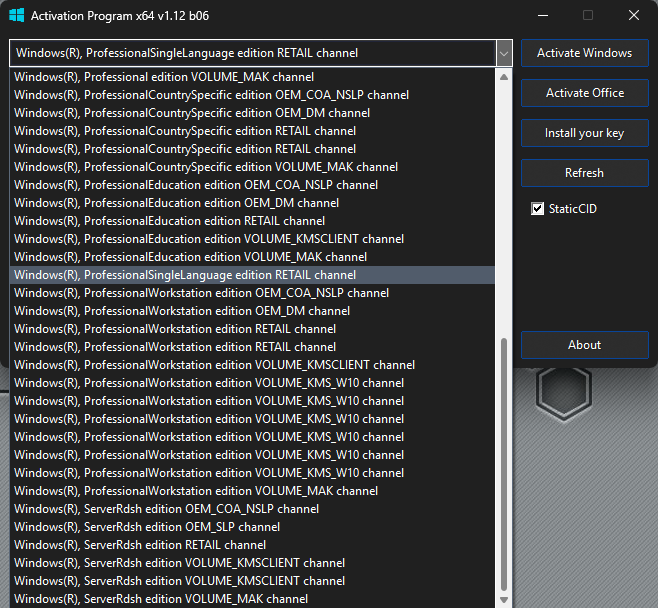Select ProfessionalCountrySpecific edition OEM_DM channel
The height and width of the screenshot is (608, 658).
pos(252,113)
